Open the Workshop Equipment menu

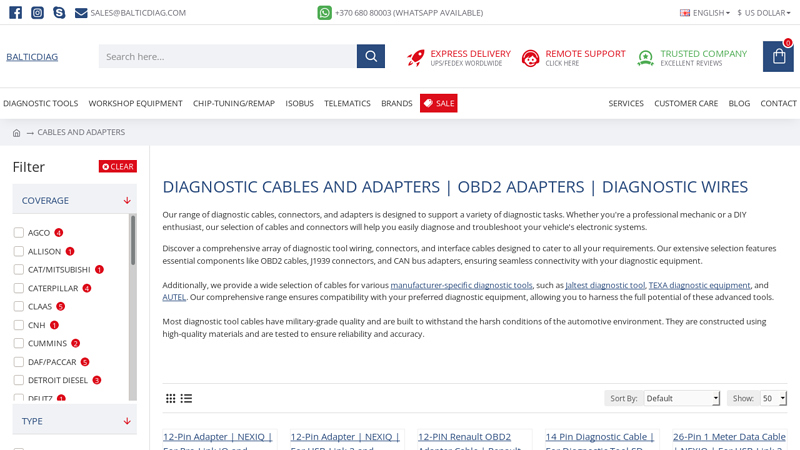click(135, 103)
